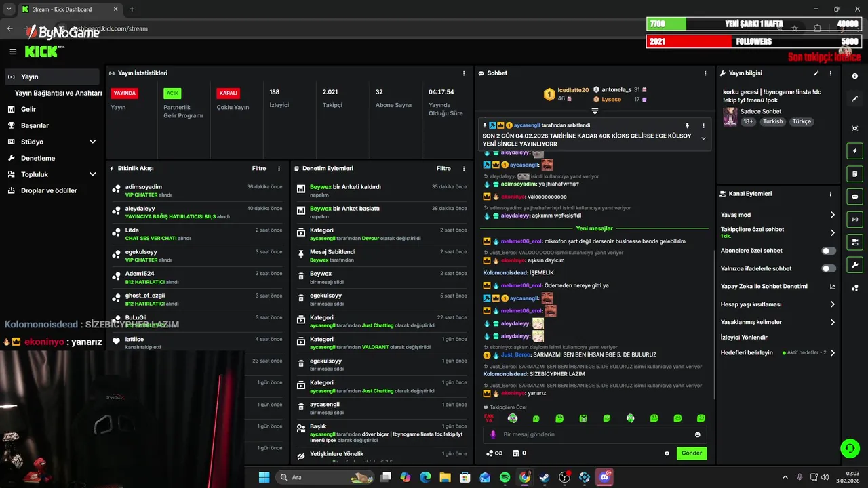868x488 pixels.
Task: Toggle the chat bubble panel in right toolbar
Action: pos(854,197)
